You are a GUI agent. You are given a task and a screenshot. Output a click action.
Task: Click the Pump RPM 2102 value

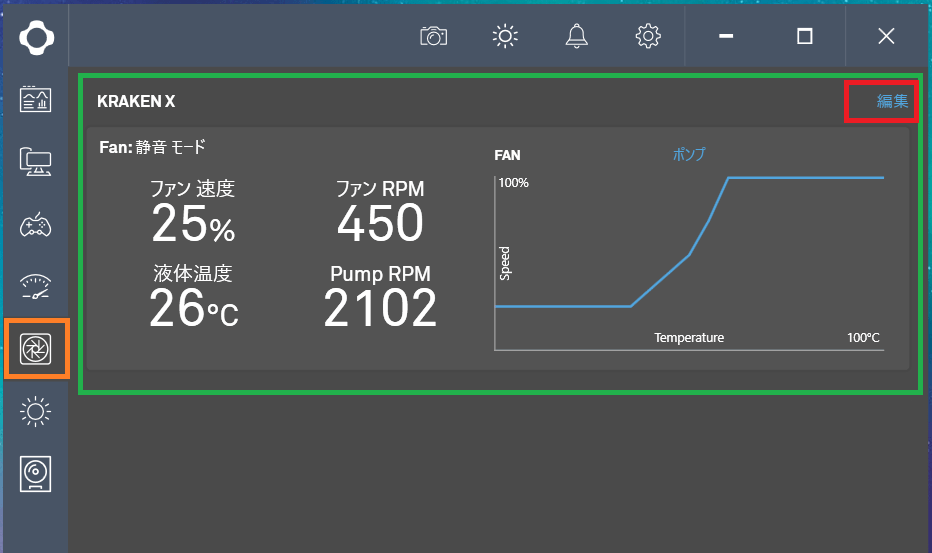[x=380, y=308]
